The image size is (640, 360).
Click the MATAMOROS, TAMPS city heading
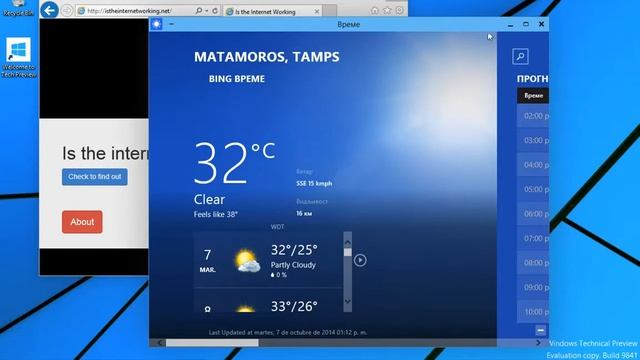coord(267,57)
